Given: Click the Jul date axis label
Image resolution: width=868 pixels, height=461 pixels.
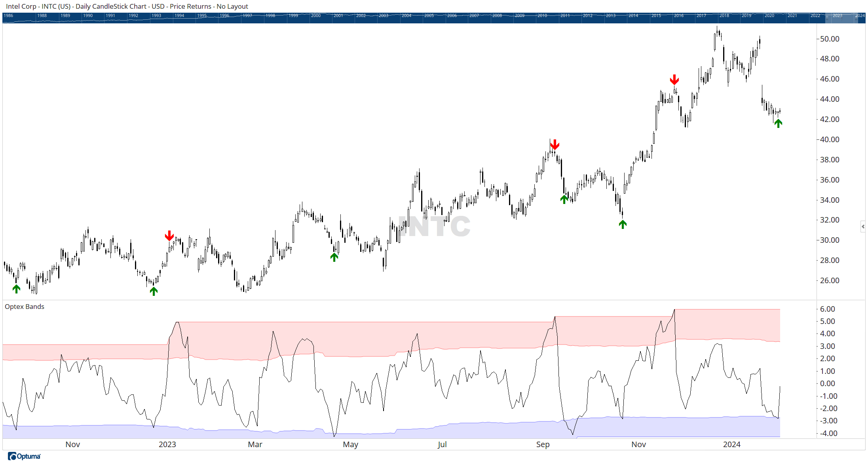Looking at the screenshot, I should (442, 444).
